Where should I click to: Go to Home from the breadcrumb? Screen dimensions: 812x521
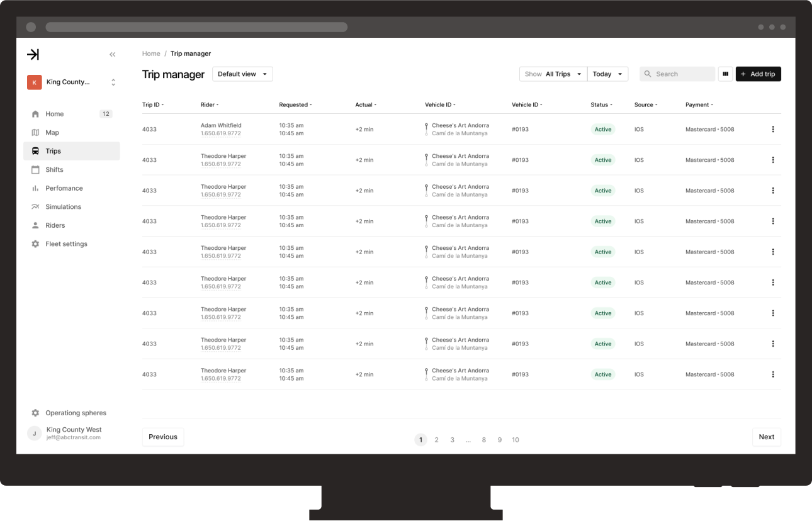pos(151,53)
